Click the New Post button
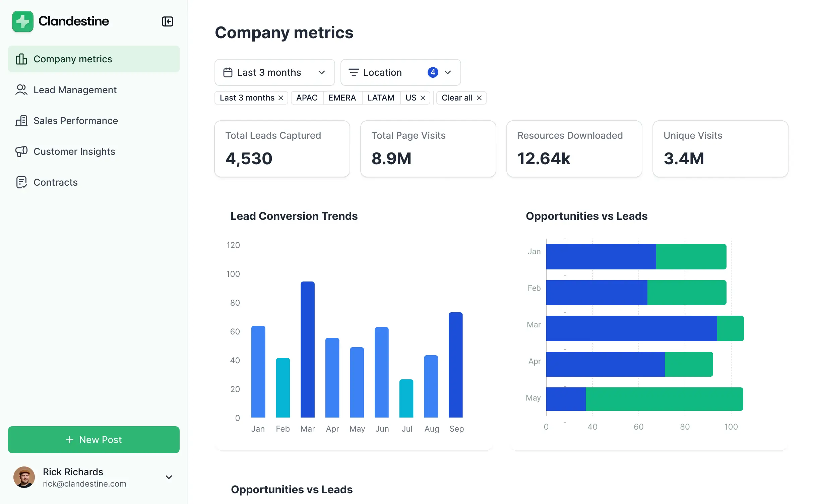 point(93,440)
